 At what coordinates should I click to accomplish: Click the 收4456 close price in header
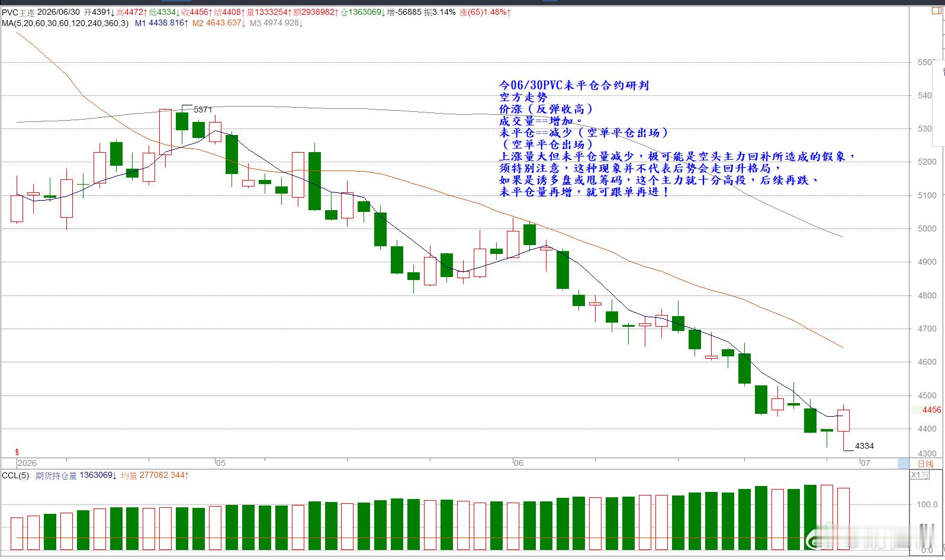coord(197,12)
